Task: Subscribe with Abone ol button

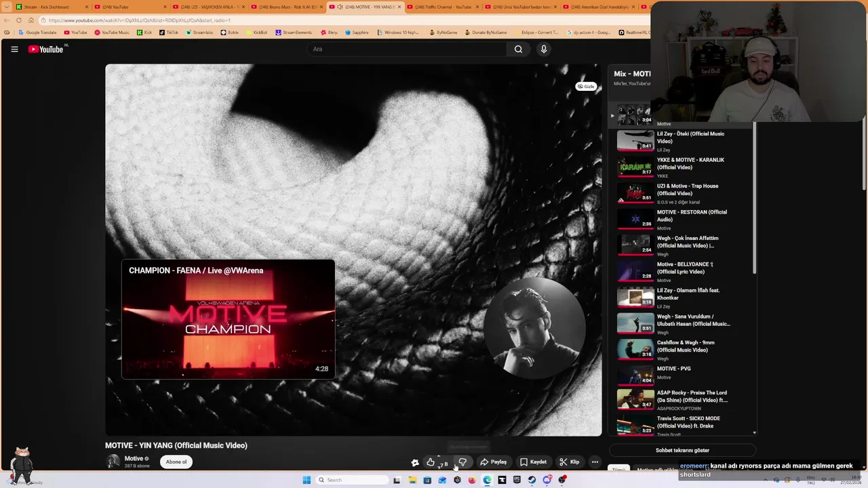Action: 176,462
